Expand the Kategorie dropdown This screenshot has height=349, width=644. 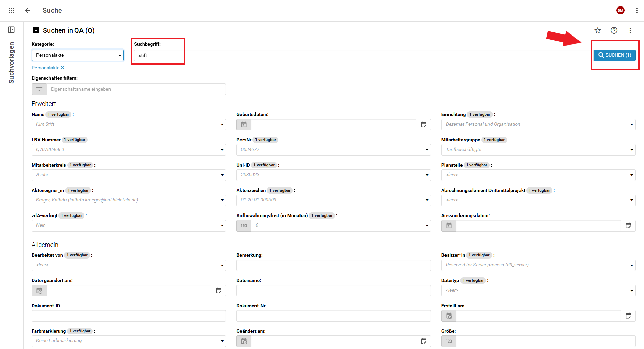point(120,55)
